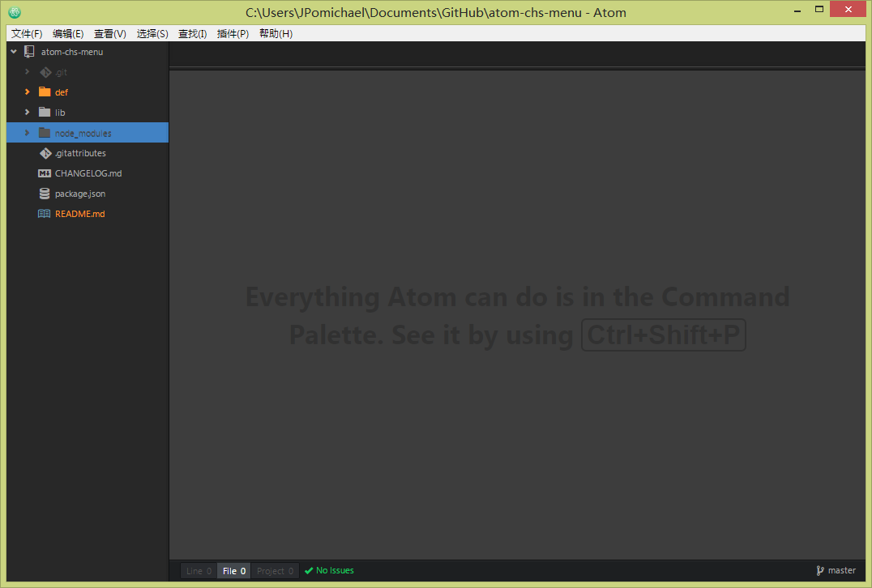The width and height of the screenshot is (872, 588).
Task: Switch linter scope to Line
Action: (x=199, y=571)
